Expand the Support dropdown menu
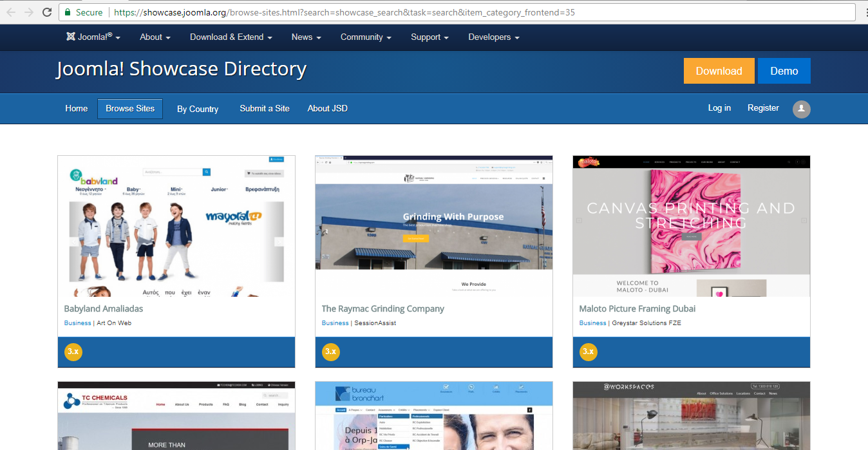The image size is (868, 450). [x=430, y=37]
